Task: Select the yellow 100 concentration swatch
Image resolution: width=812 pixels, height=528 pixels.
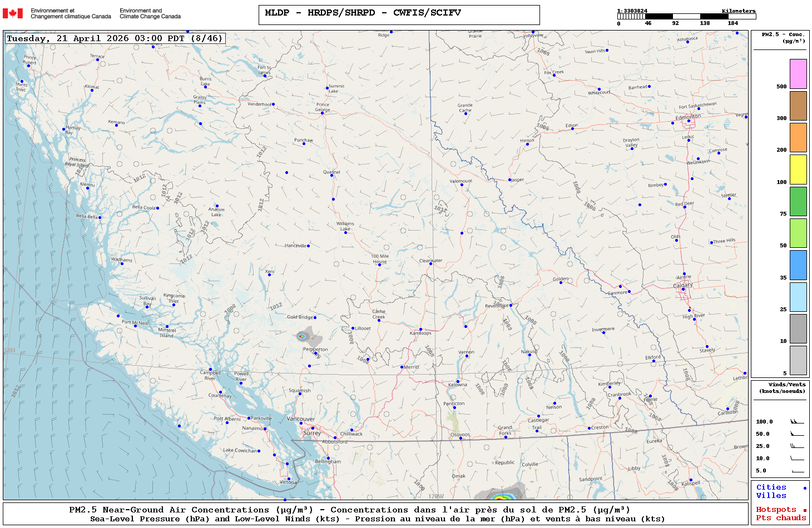Action: (x=798, y=170)
